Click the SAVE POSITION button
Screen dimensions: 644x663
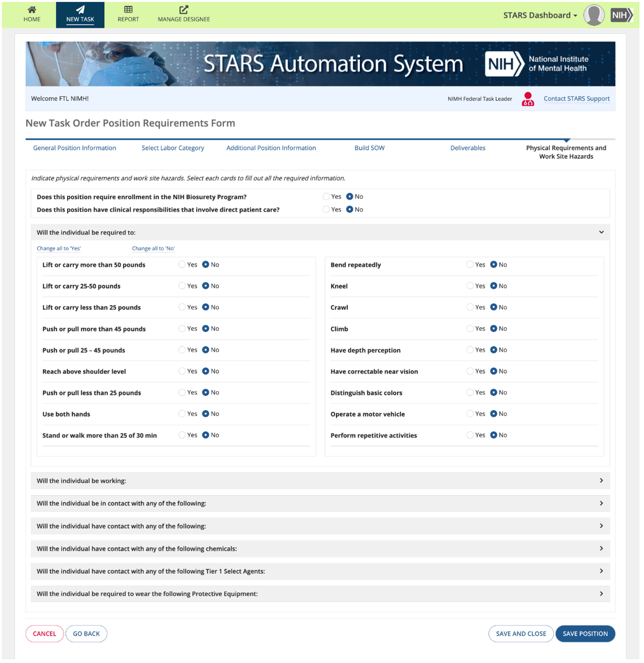click(585, 634)
